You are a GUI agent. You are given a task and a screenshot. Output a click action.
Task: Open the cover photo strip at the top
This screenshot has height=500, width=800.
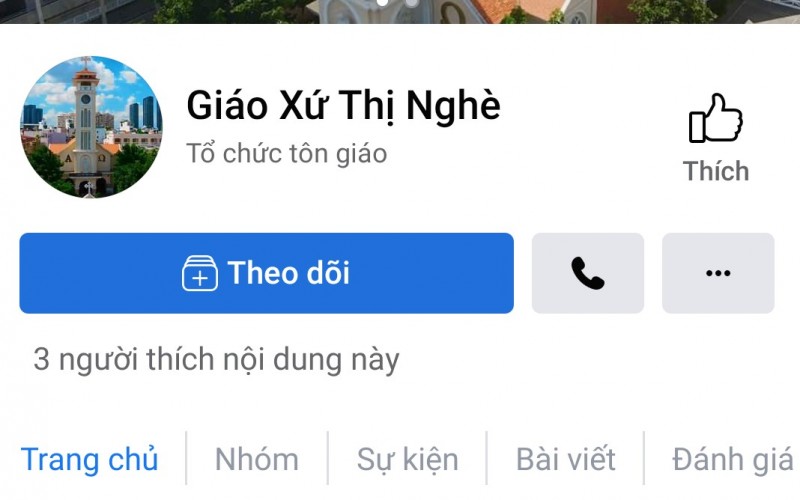click(x=400, y=11)
